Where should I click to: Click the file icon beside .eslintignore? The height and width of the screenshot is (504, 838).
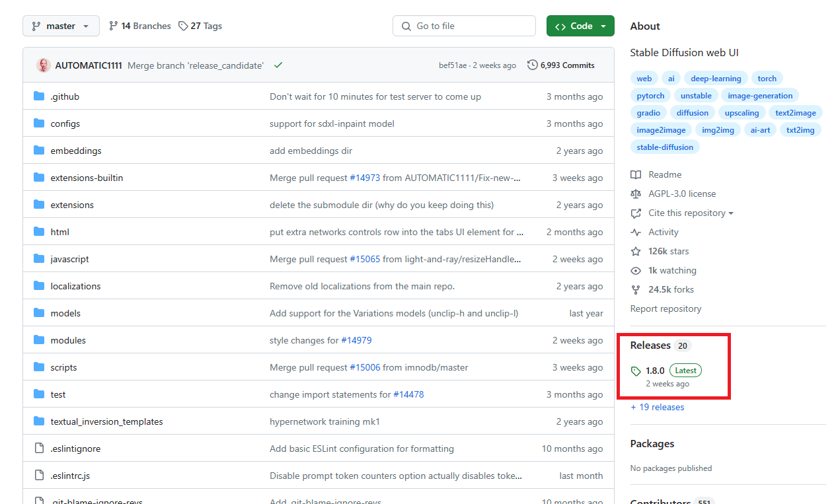point(38,449)
